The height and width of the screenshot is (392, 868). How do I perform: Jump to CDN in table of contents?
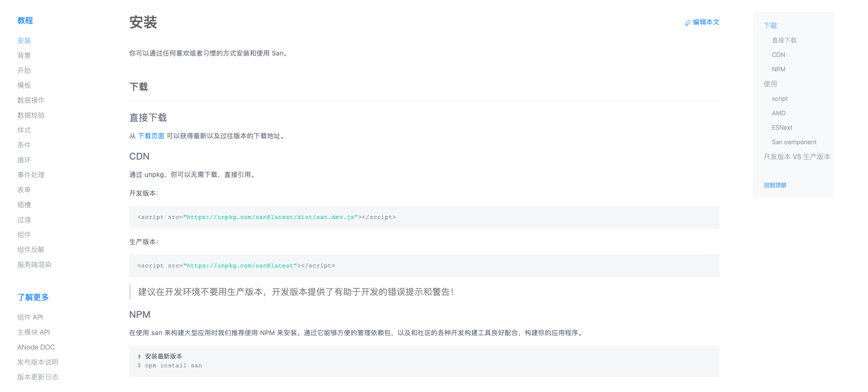pos(778,55)
